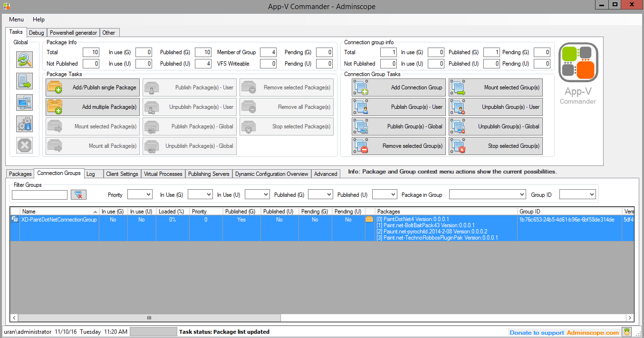Click Unpublish Group(s) - Global

click(496, 126)
